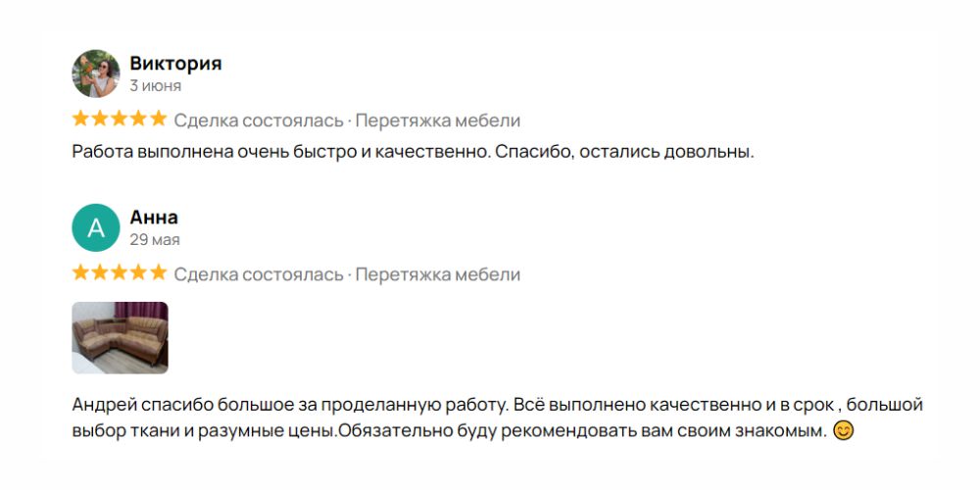
Task: Click Анна's green "A" avatar
Action: click(96, 227)
